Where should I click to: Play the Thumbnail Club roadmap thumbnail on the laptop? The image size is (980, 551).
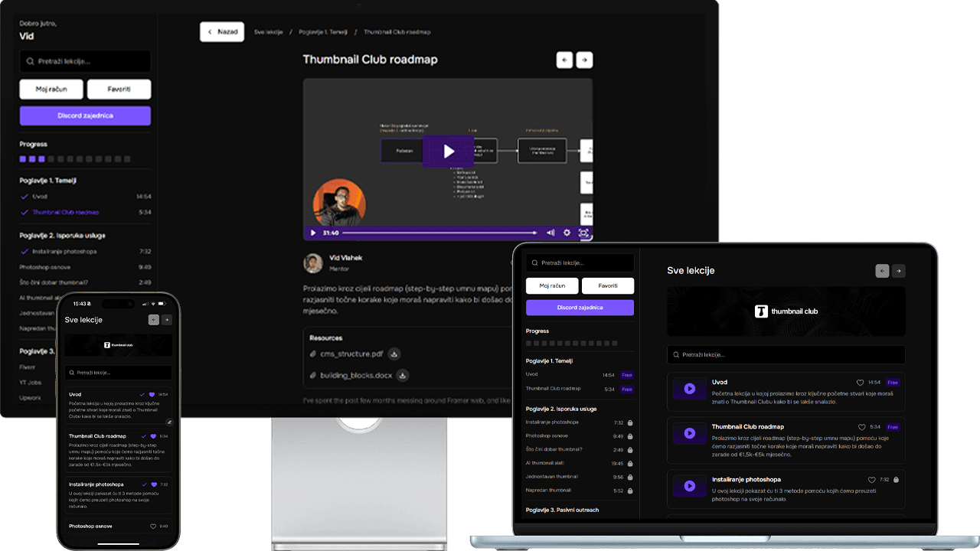coord(690,433)
